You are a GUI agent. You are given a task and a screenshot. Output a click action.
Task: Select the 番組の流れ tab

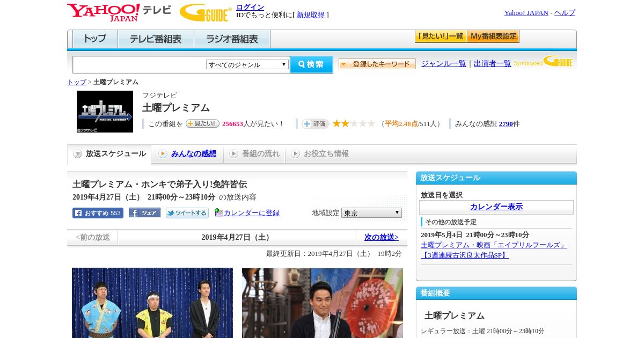tap(254, 154)
